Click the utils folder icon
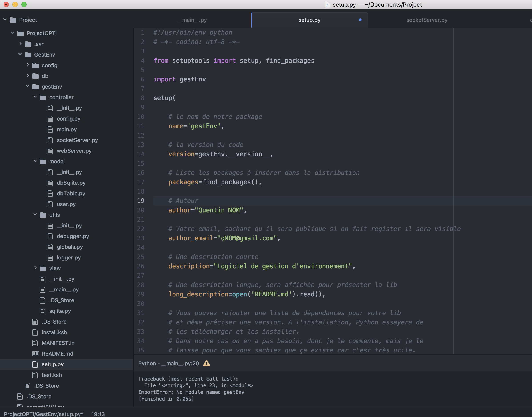Viewport: 532px width, 417px height. click(x=43, y=215)
